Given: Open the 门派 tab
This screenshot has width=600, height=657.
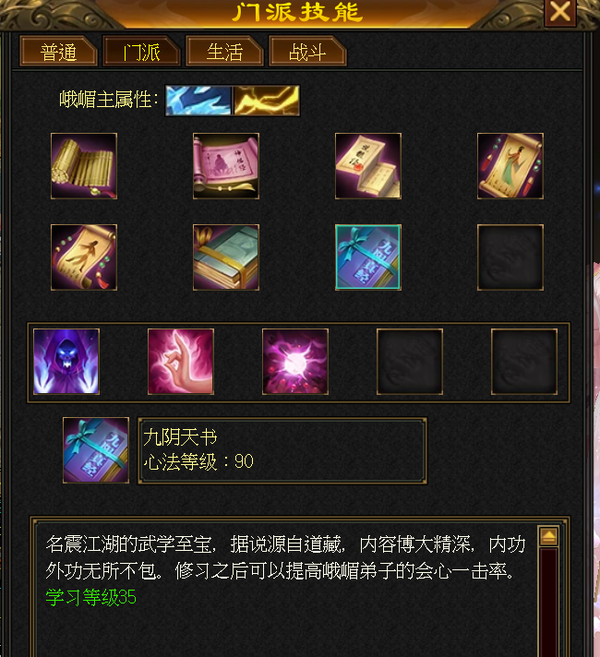Looking at the screenshot, I should pyautogui.click(x=142, y=52).
